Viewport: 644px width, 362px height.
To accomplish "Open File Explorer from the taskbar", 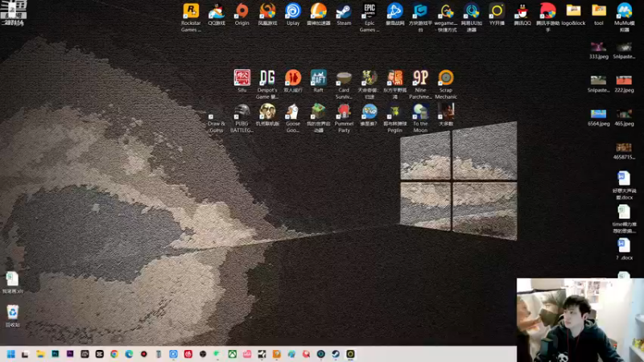I will pyautogui.click(x=40, y=354).
